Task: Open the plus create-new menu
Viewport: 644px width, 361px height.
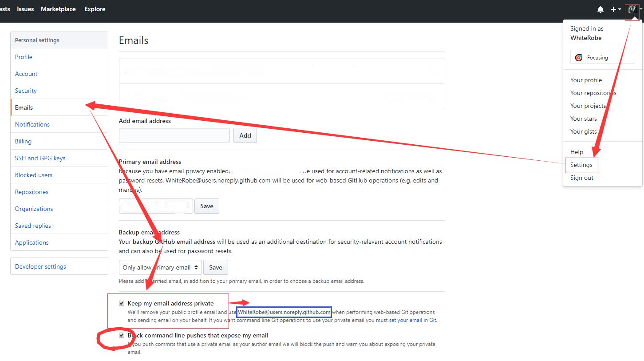Action: pos(616,9)
